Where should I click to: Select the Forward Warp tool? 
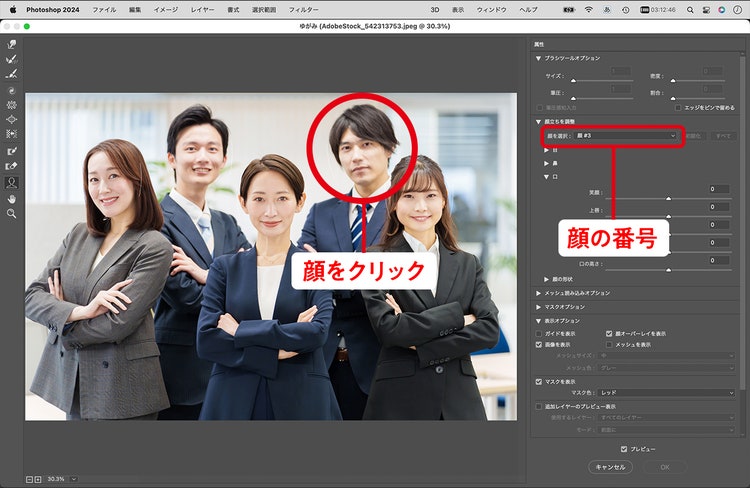point(11,44)
